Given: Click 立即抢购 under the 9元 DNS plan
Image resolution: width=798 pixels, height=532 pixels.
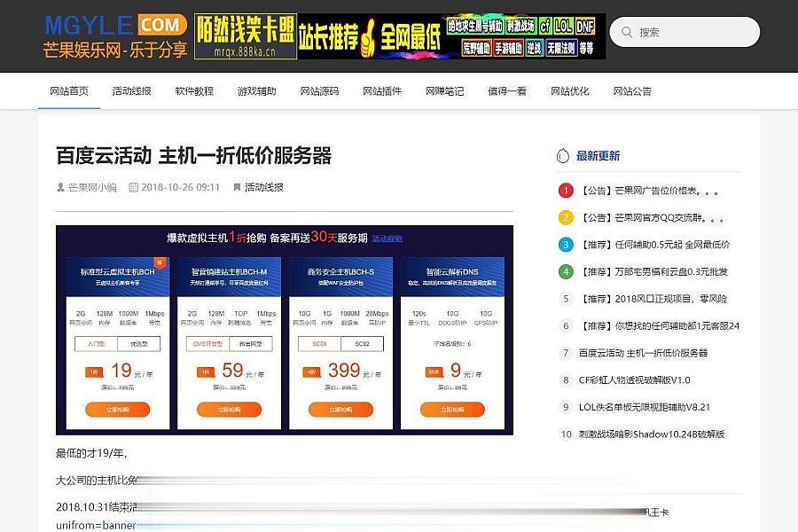Looking at the screenshot, I should pos(452,410).
